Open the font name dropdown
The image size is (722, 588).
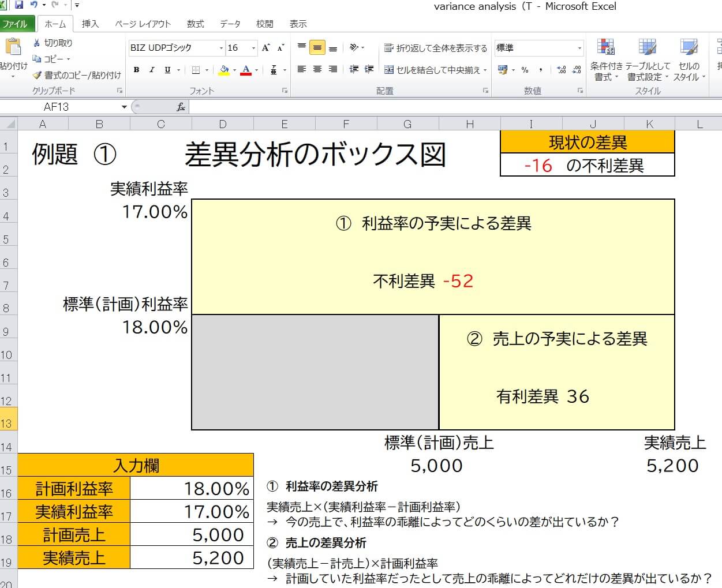(221, 48)
